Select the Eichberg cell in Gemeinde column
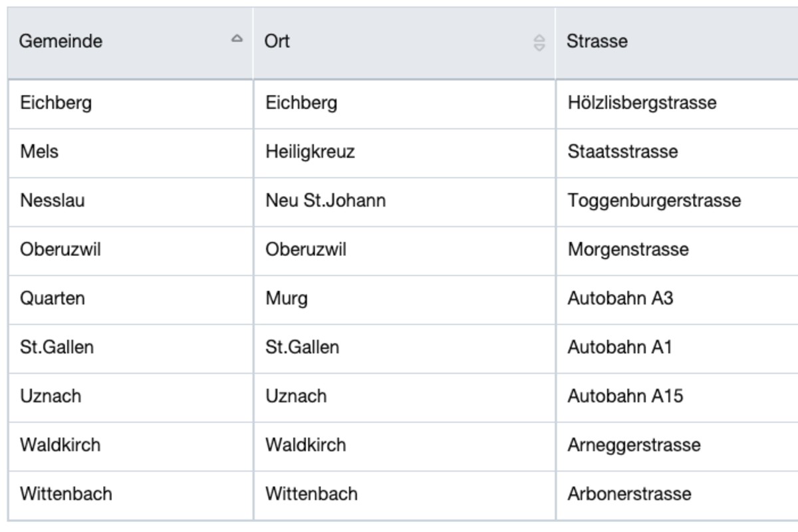798x532 pixels. (56, 103)
